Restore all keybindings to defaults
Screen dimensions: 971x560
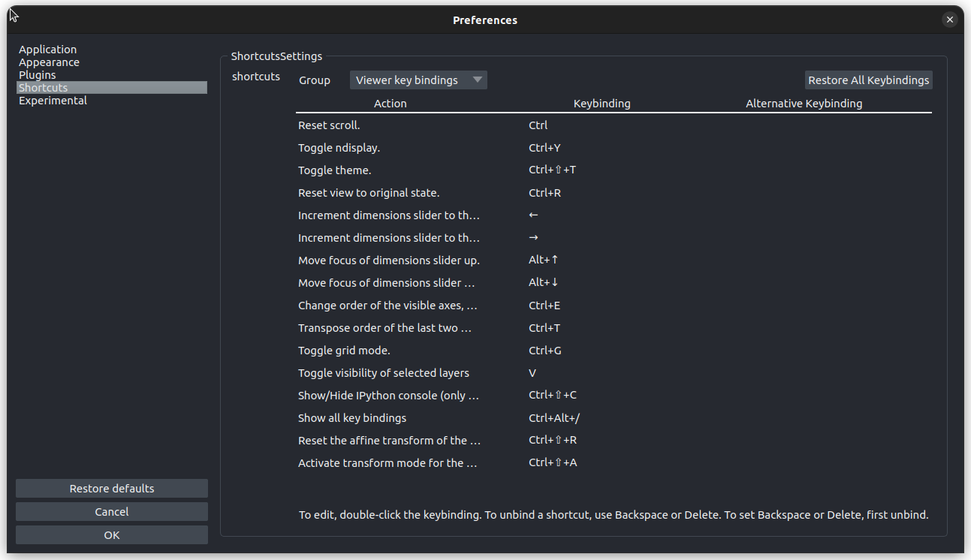coord(868,80)
